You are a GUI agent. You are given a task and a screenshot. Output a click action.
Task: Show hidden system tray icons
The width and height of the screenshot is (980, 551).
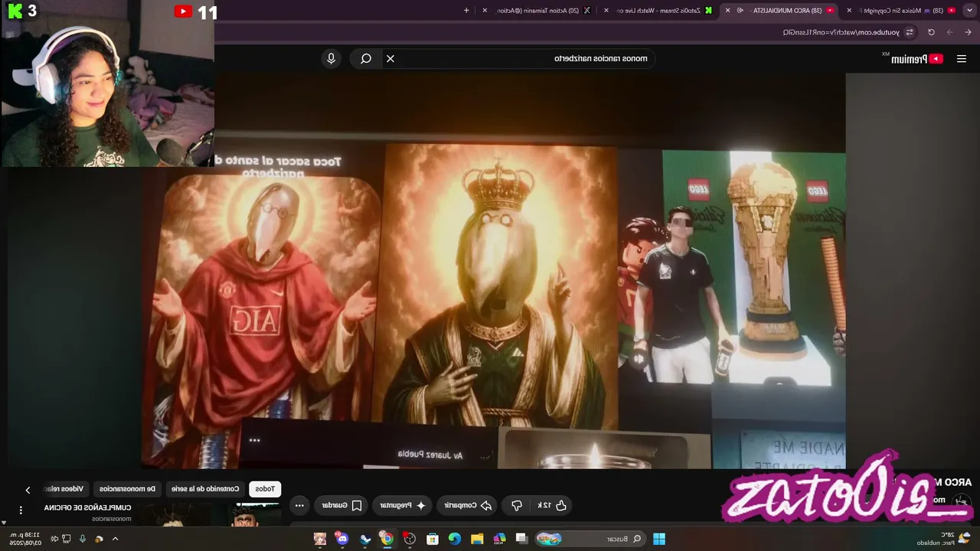[115, 539]
